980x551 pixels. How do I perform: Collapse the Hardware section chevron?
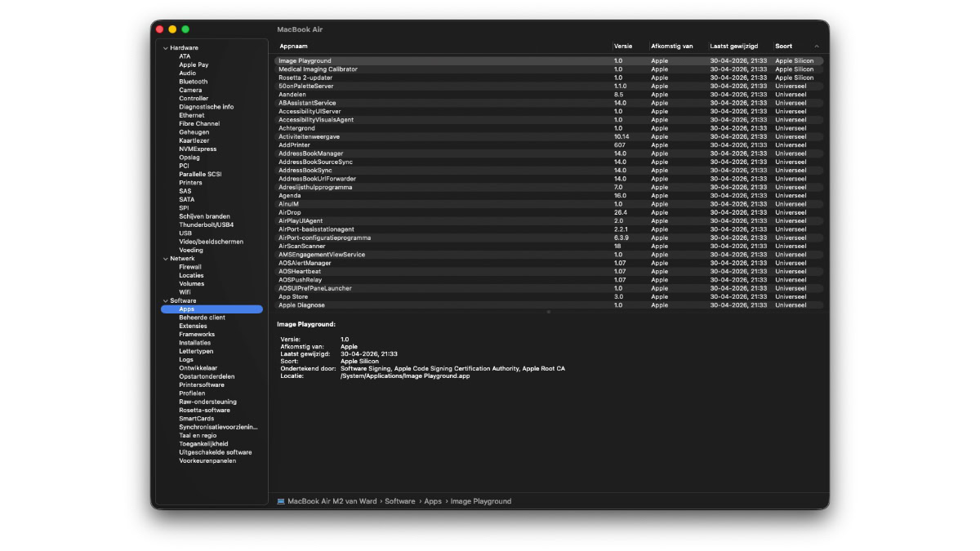pos(165,48)
